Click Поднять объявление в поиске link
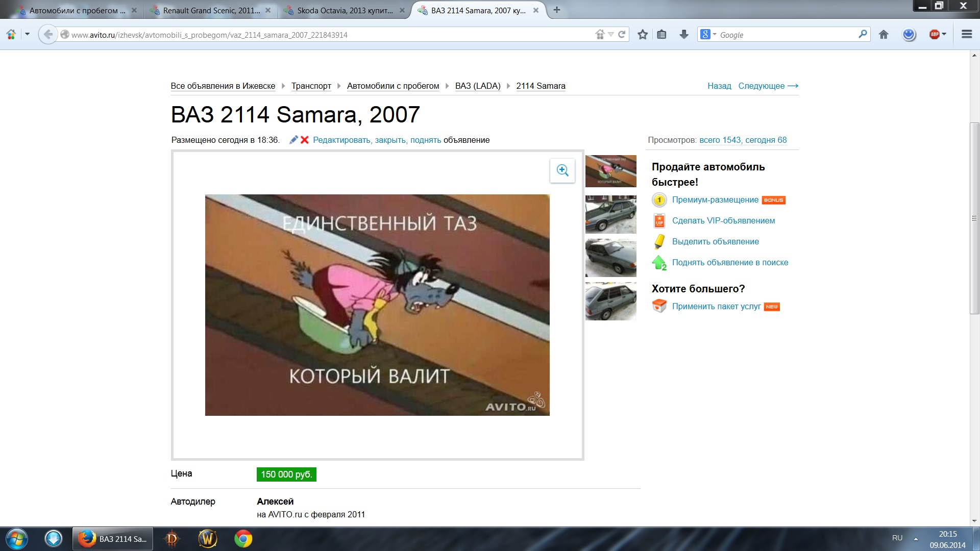 pyautogui.click(x=730, y=263)
